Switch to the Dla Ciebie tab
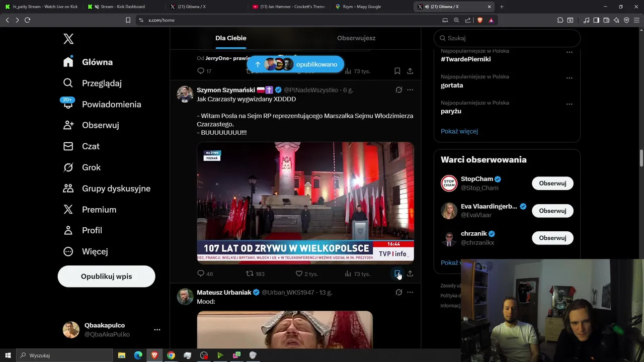Viewport: 644px width, 362px height. pos(231,38)
